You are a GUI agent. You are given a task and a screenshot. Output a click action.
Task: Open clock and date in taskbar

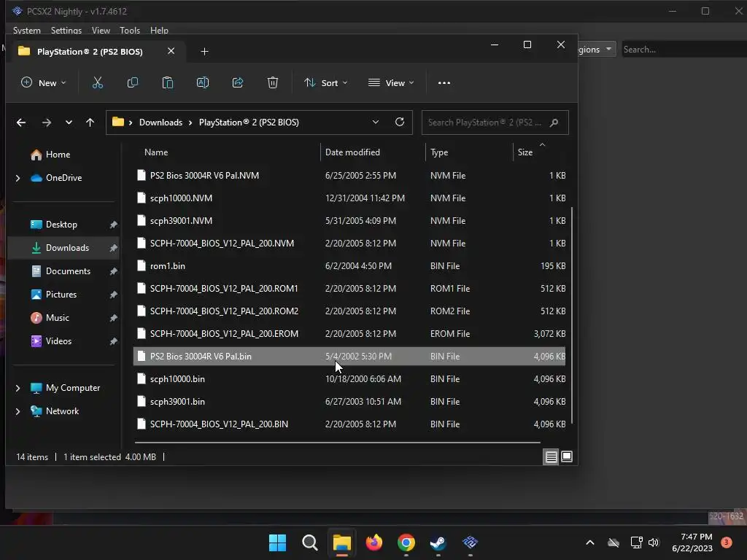pyautogui.click(x=692, y=542)
